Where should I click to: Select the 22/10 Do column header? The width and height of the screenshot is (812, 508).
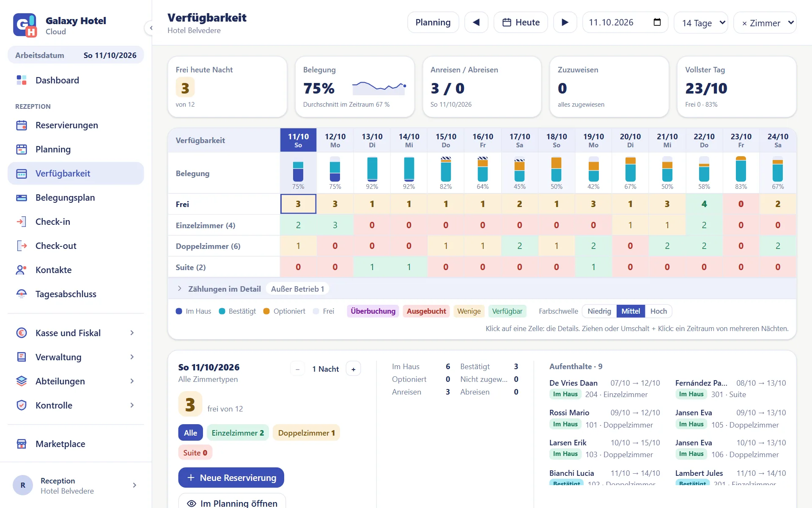[704, 140]
